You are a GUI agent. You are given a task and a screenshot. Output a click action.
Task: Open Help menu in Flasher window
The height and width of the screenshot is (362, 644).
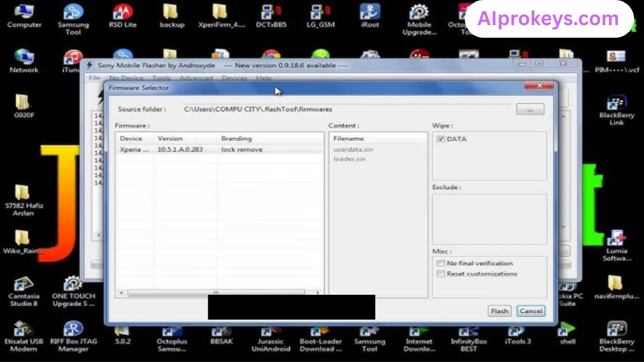[264, 78]
